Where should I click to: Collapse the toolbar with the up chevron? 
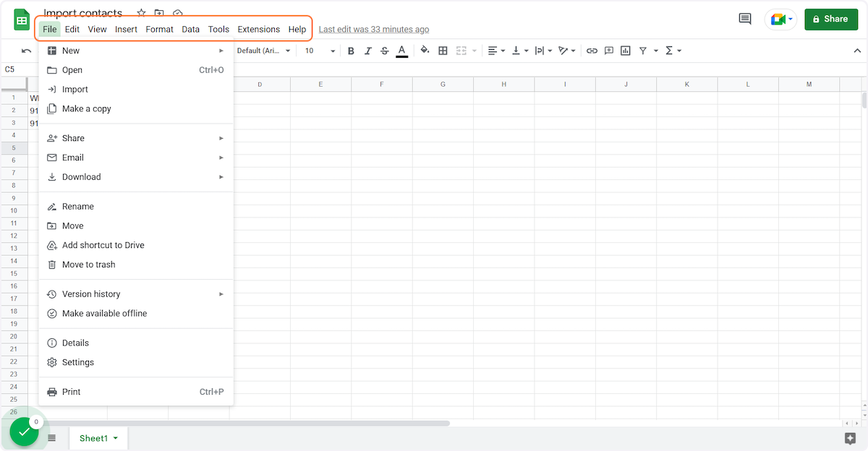coord(858,51)
